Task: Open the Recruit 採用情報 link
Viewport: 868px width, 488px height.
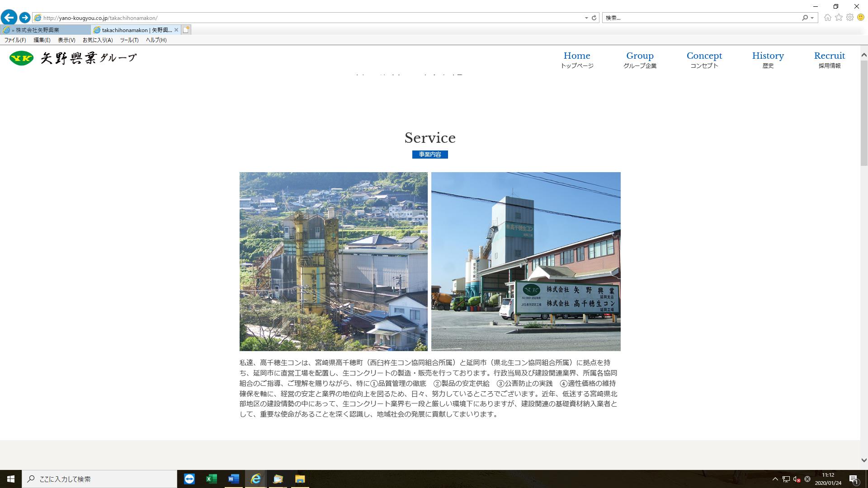Action: click(829, 60)
